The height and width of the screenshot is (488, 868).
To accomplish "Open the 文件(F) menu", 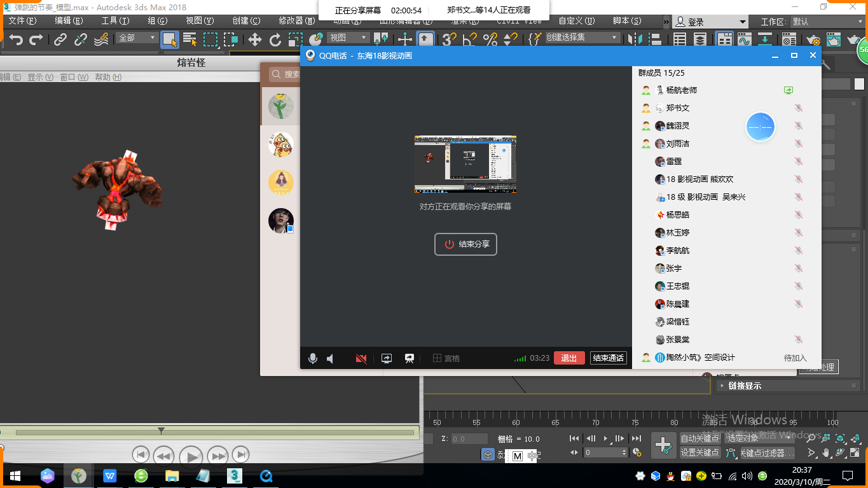I will (22, 21).
